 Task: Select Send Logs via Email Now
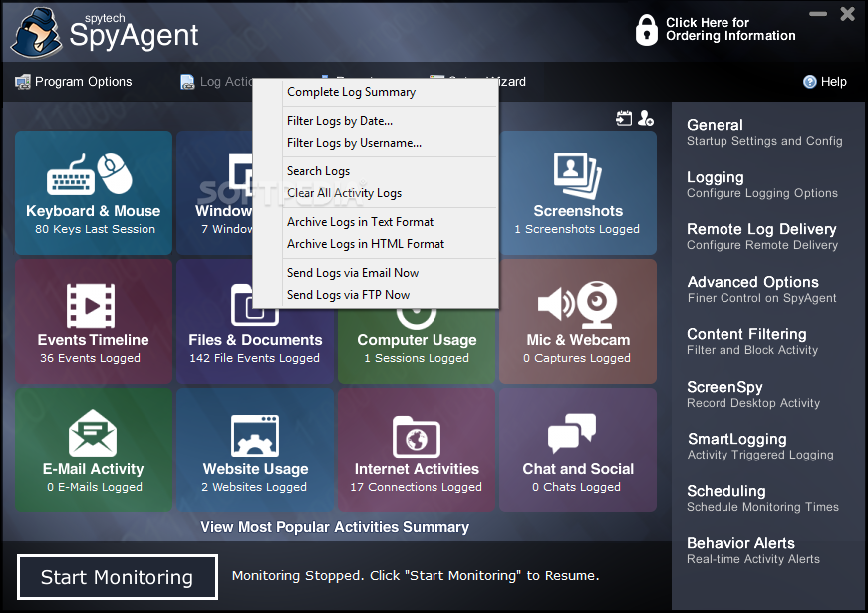tap(353, 273)
